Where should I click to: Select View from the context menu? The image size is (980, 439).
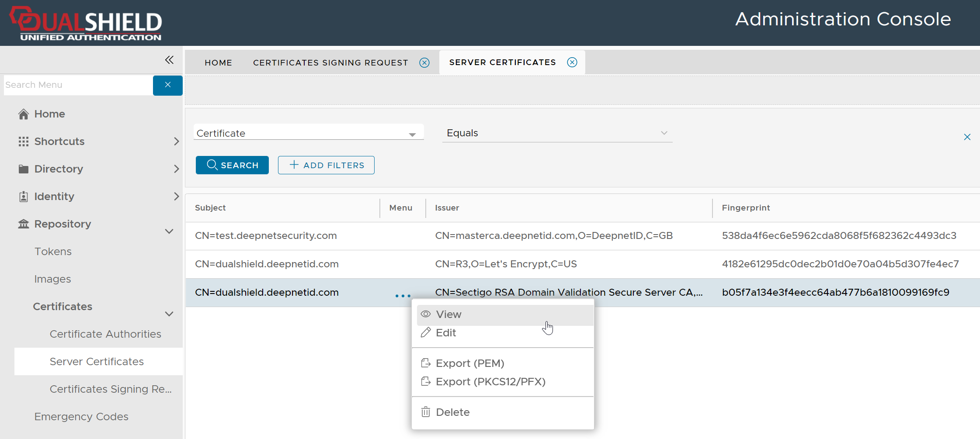click(448, 315)
